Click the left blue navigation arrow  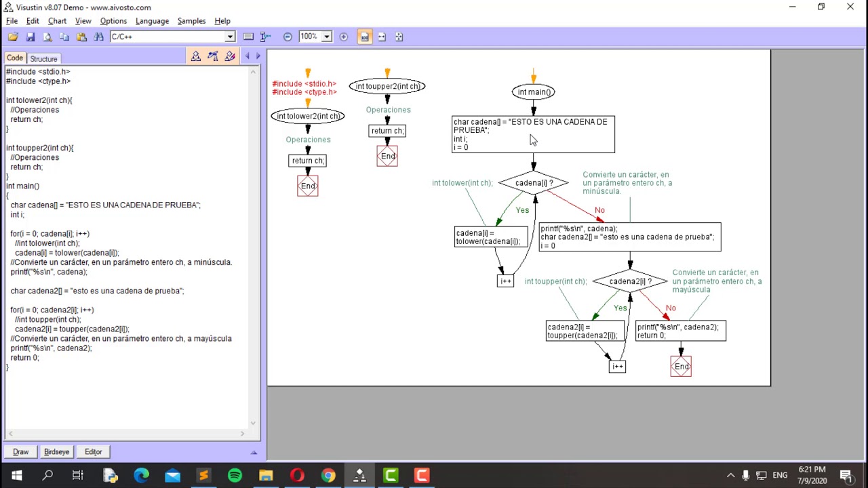pyautogui.click(x=247, y=56)
